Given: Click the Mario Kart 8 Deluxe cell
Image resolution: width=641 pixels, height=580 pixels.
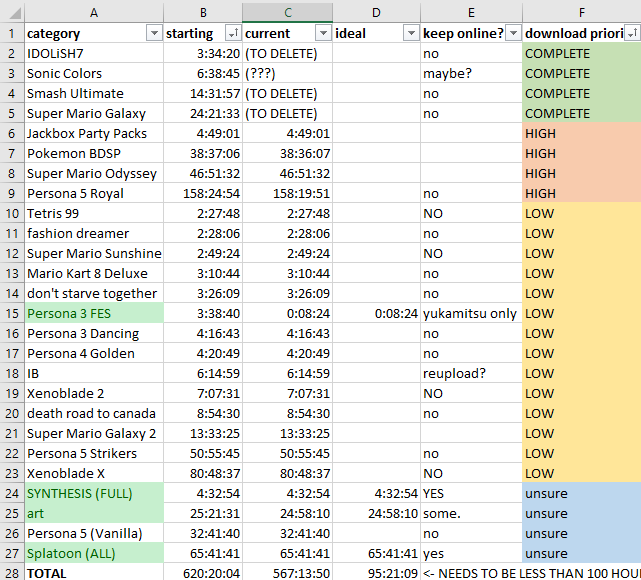Looking at the screenshot, I should tap(94, 274).
